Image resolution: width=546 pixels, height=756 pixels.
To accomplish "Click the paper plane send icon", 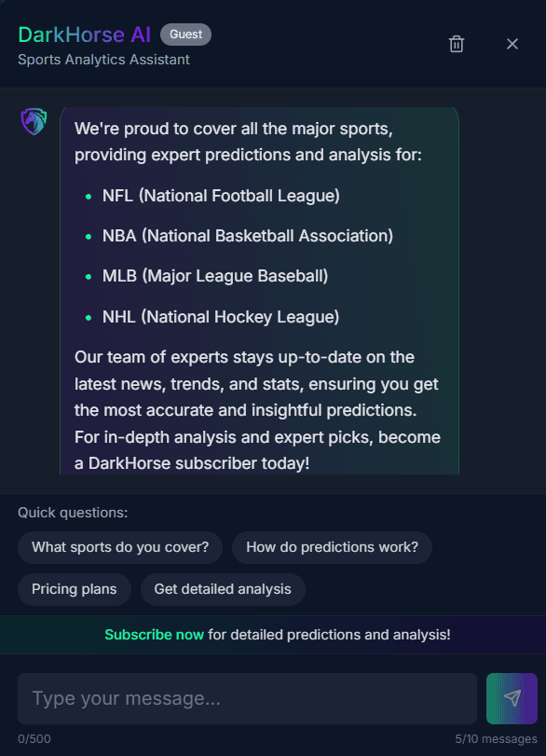I will pos(511,698).
